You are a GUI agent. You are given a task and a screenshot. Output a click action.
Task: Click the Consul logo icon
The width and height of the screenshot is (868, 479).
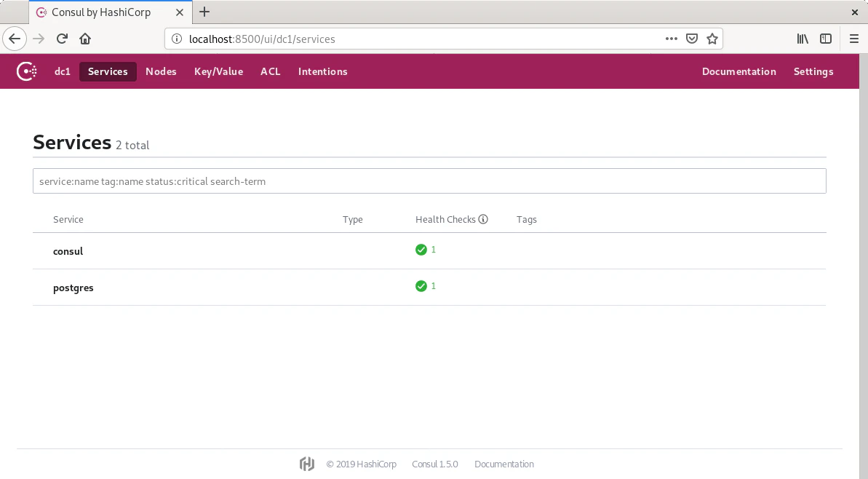pos(27,71)
